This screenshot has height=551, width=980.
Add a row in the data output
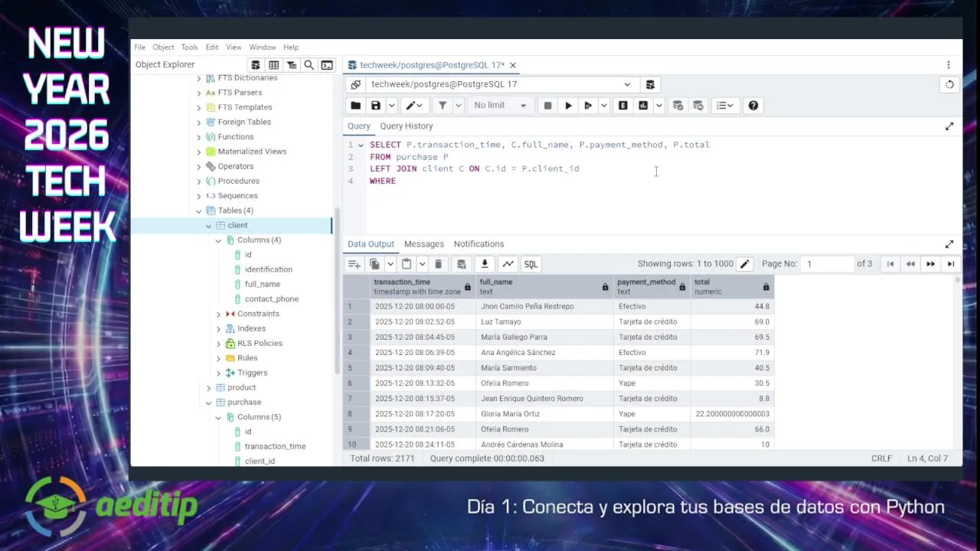(x=354, y=264)
